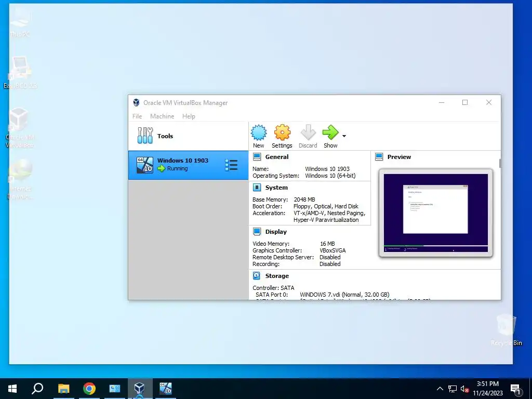Screen dimensions: 532x399
Task: Select the Windows 10 1903 virtual machine
Action: [188, 165]
